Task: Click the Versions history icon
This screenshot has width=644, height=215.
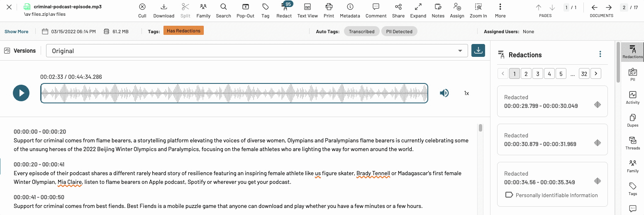Action: 7,51
